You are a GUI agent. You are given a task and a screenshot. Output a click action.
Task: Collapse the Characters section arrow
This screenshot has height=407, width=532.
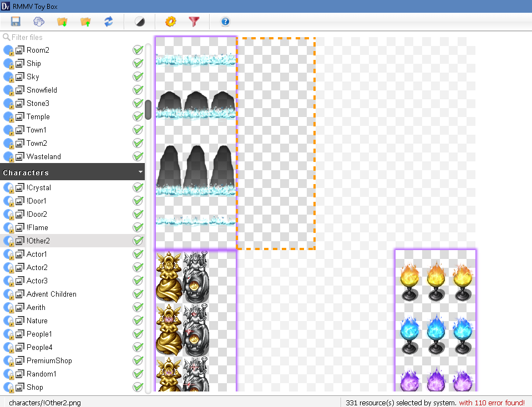[140, 172]
